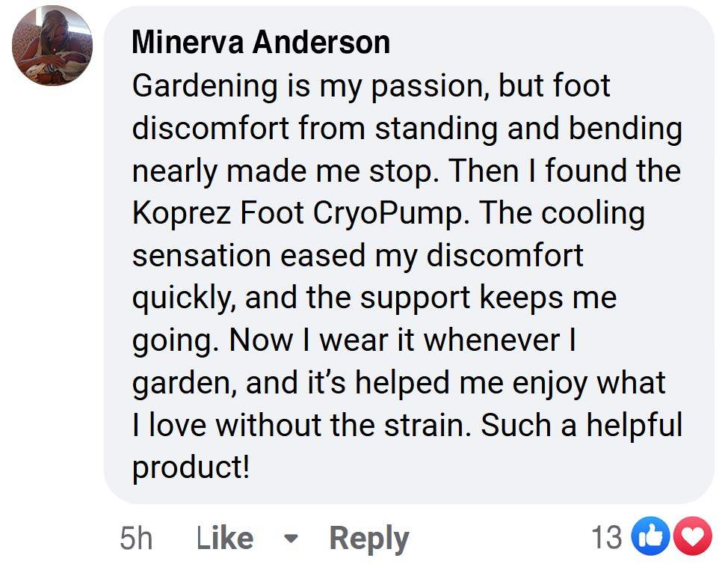Image resolution: width=728 pixels, height=570 pixels.
Task: View the 13 reactions count
Action: (607, 537)
